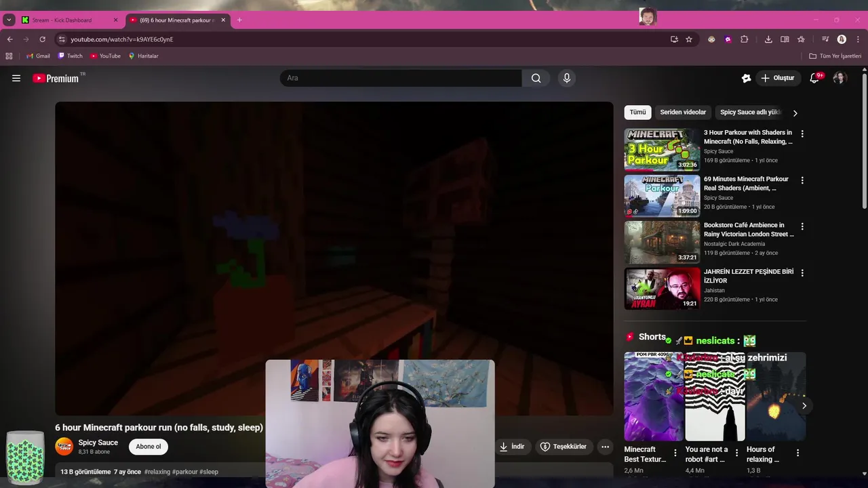This screenshot has width=868, height=488.
Task: Open options for Hours of relaxing short
Action: click(x=797, y=453)
